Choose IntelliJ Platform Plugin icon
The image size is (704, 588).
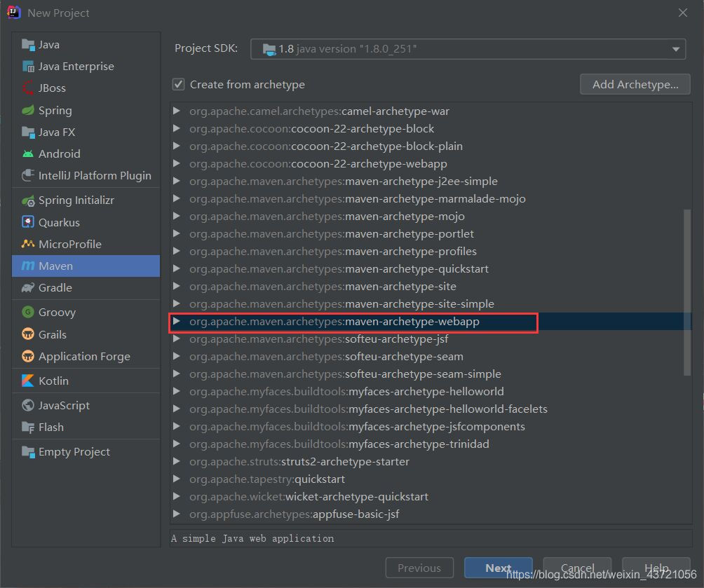[28, 175]
